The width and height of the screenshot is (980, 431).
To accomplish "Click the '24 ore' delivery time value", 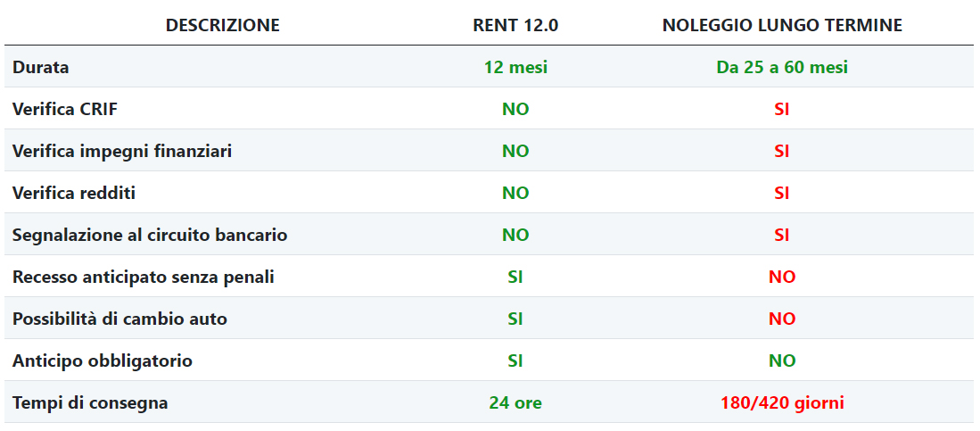I will [x=515, y=402].
